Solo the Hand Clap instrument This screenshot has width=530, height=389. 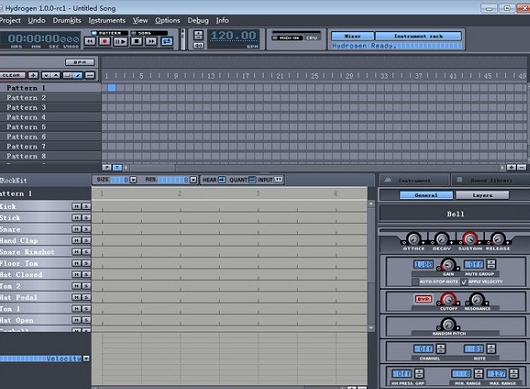coord(87,241)
